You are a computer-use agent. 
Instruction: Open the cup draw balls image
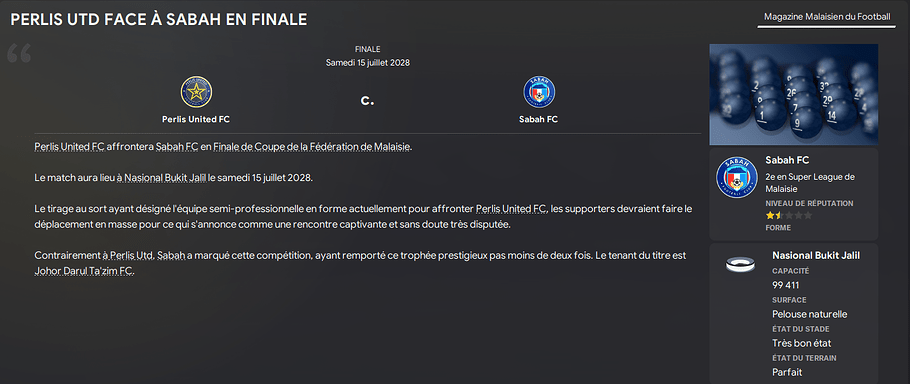coord(793,95)
